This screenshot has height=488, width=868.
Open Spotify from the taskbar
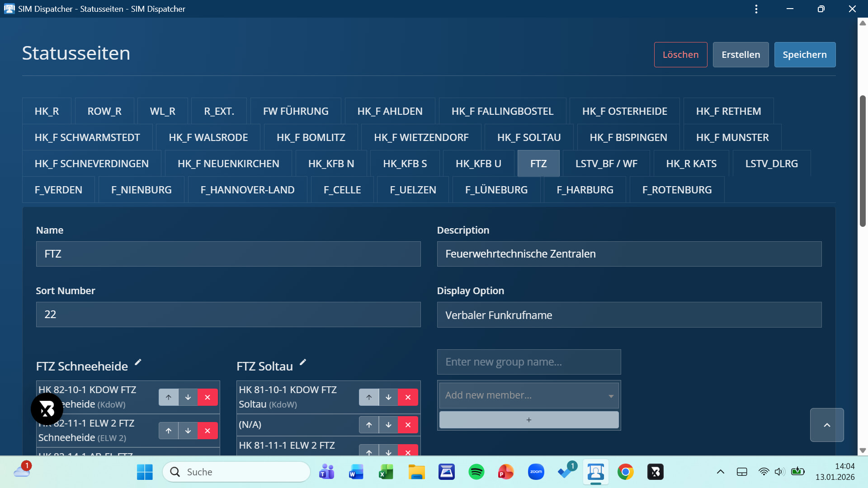pos(476,472)
